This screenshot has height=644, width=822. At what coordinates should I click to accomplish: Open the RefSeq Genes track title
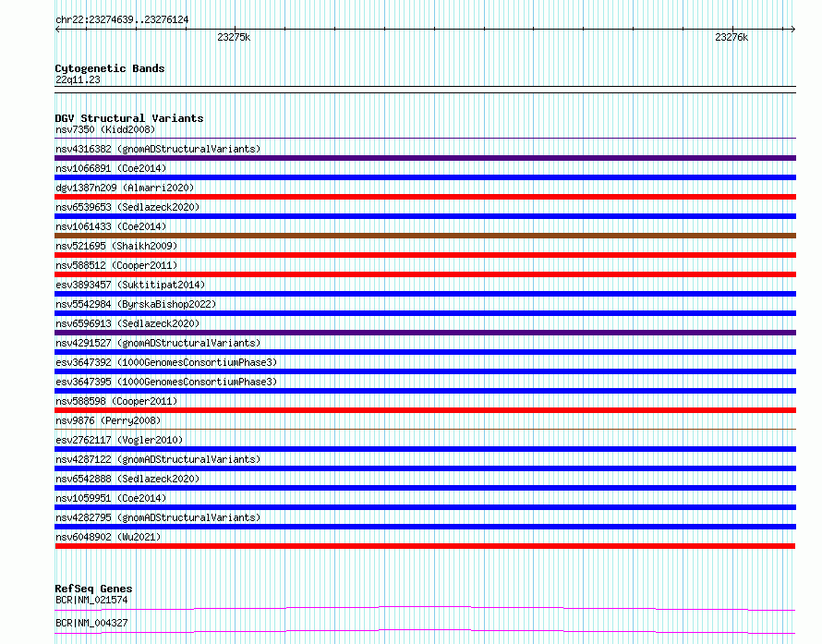coord(93,589)
